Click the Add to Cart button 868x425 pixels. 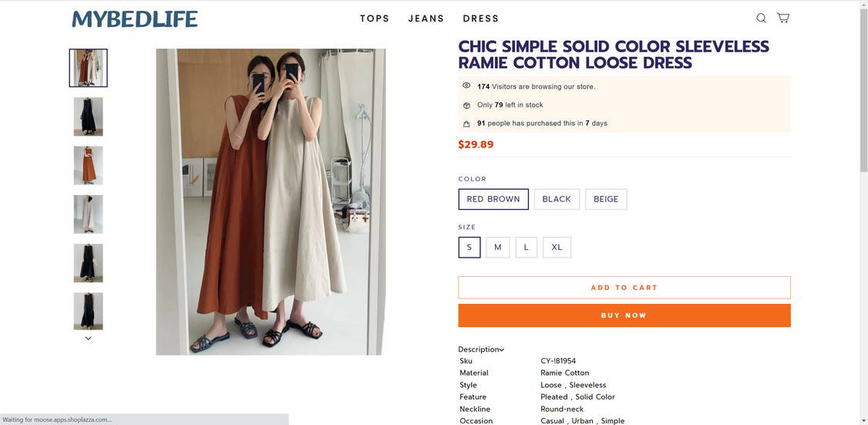click(624, 288)
